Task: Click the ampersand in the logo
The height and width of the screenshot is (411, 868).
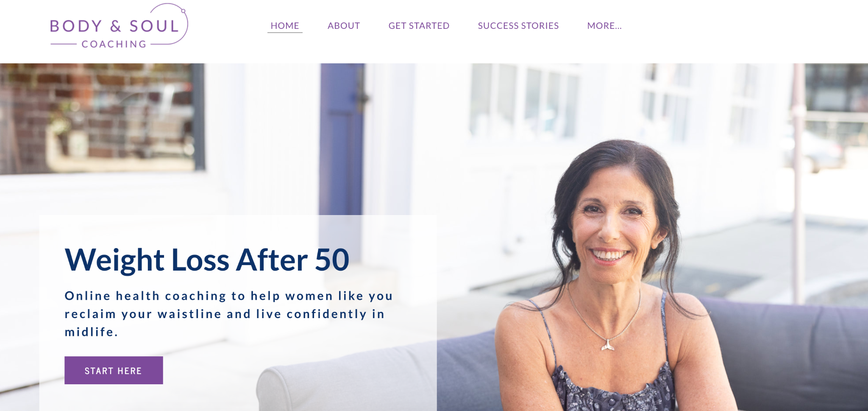Action: (x=116, y=26)
